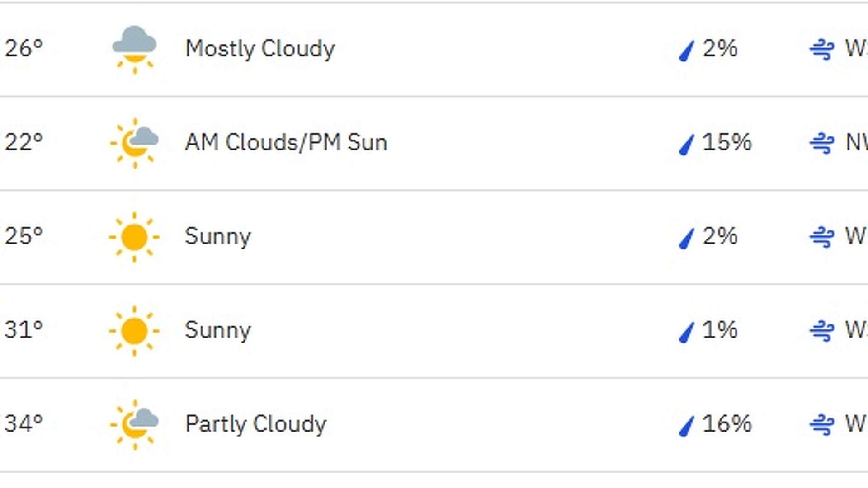868x488 pixels.
Task: Click the 15% precipitation chance
Action: click(x=727, y=142)
